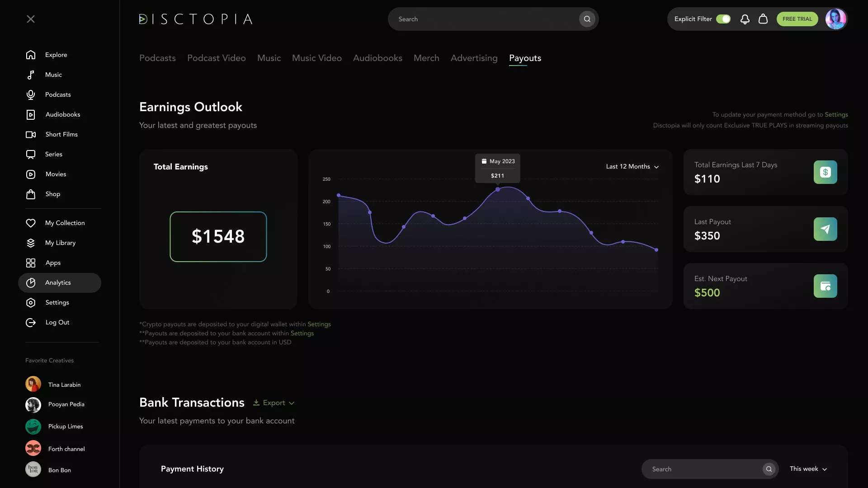Image resolution: width=868 pixels, height=488 pixels.
Task: Click the top search magnifier icon
Action: 587,19
